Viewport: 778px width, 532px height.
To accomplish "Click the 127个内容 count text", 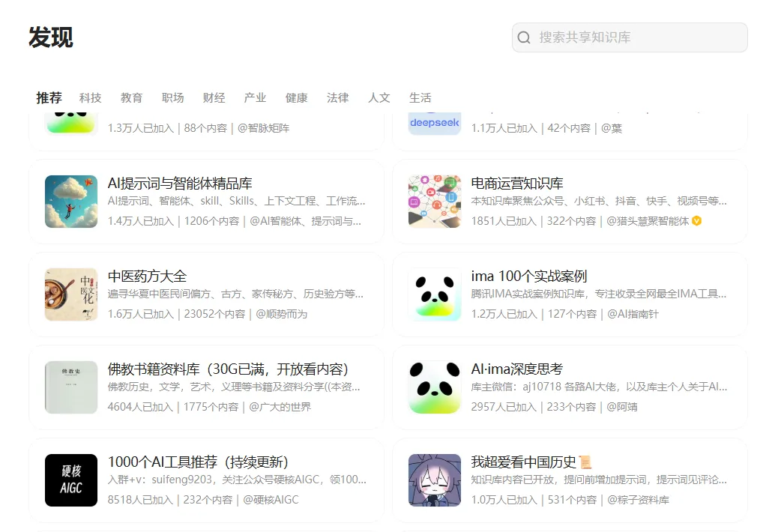I will [x=572, y=314].
